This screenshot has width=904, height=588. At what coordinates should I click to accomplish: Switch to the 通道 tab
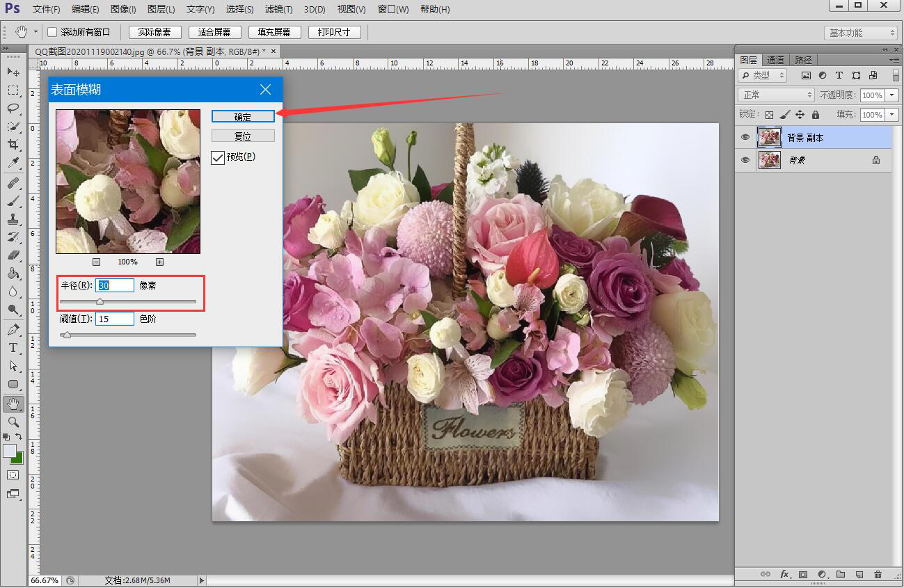775,60
